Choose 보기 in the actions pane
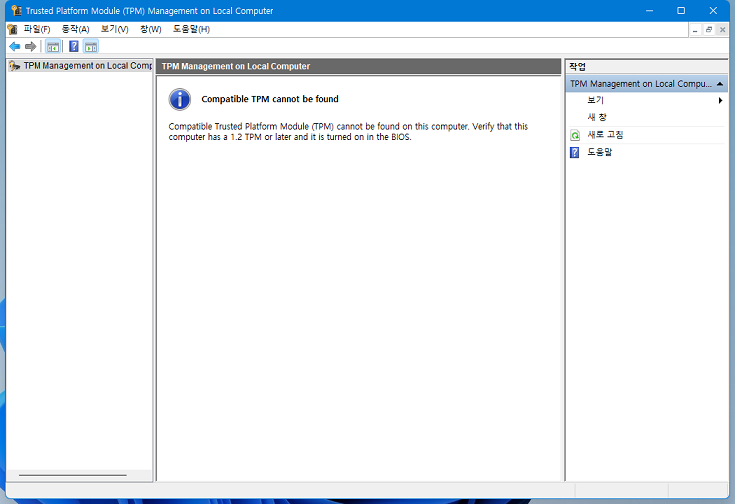735x504 pixels. (x=595, y=100)
